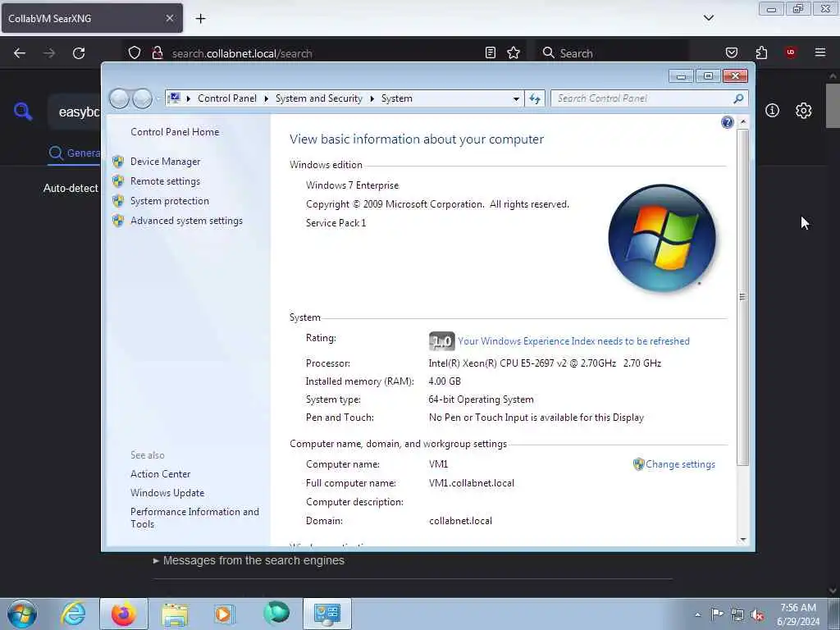The height and width of the screenshot is (630, 840).
Task: Open Windows Explorer folder from taskbar
Action: pyautogui.click(x=175, y=614)
